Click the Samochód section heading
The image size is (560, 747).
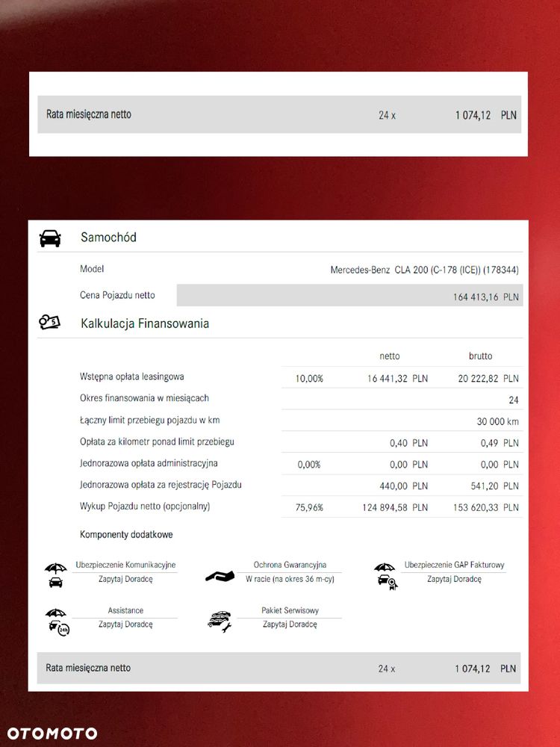[x=108, y=238]
